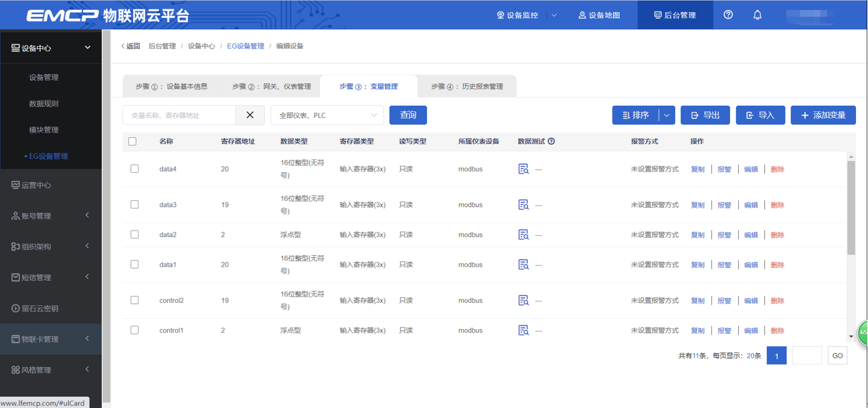The width and height of the screenshot is (868, 408).
Task: Open the 全部仪表、PLC dropdown
Action: (x=327, y=115)
